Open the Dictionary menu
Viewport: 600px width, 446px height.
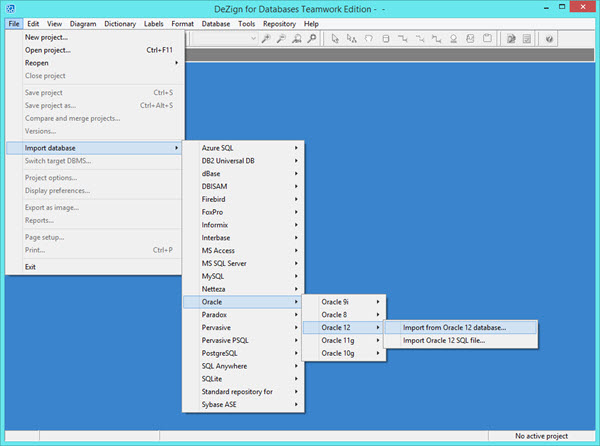(x=120, y=24)
